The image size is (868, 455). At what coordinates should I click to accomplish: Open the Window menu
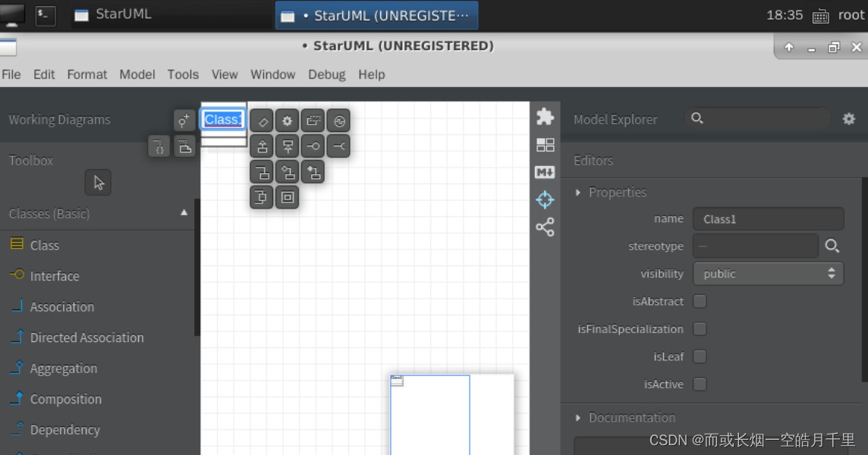(x=273, y=74)
